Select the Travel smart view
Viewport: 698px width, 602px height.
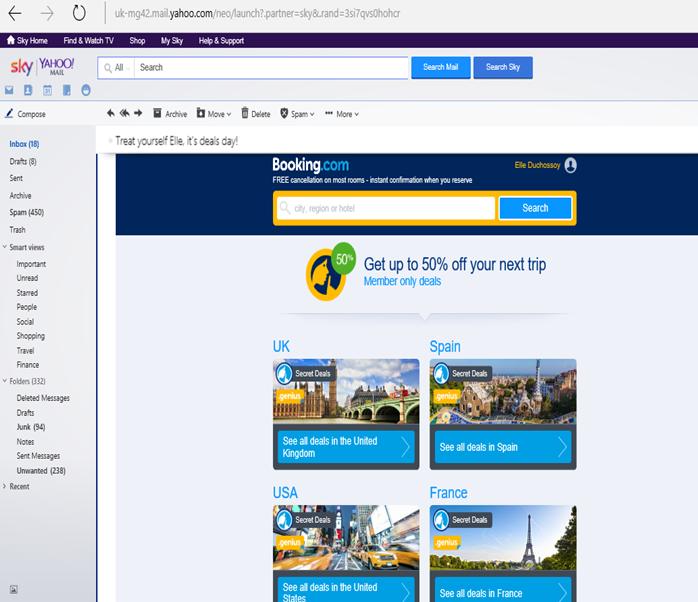click(25, 350)
